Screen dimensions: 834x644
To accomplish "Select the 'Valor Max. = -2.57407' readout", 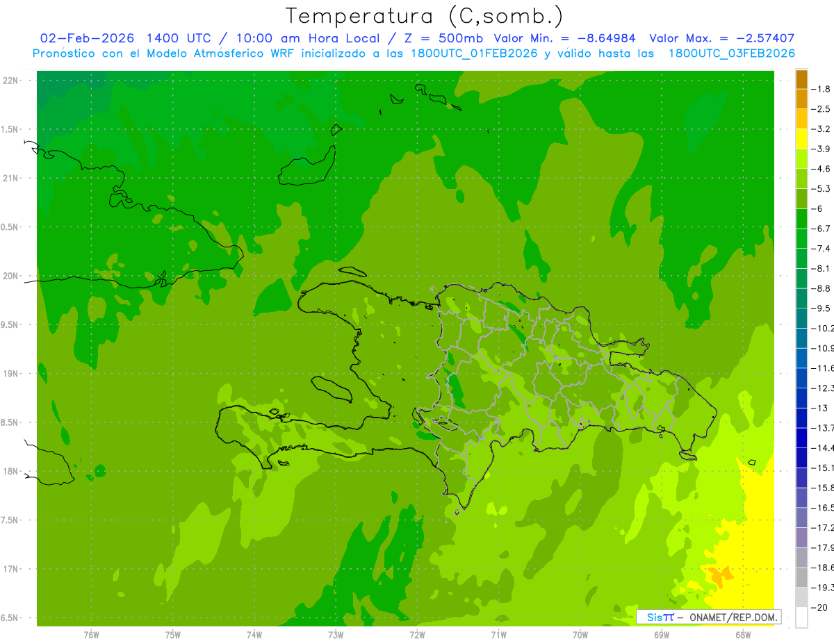I will tap(722, 39).
